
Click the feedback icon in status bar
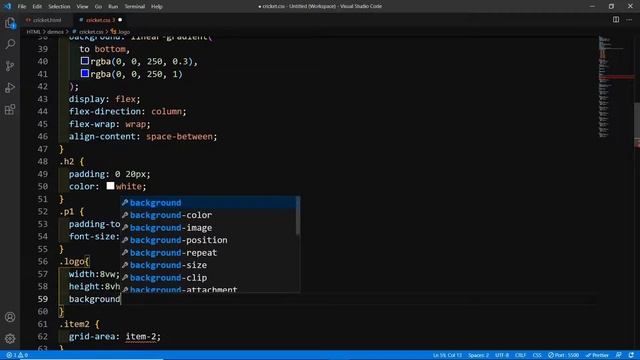coord(619,355)
